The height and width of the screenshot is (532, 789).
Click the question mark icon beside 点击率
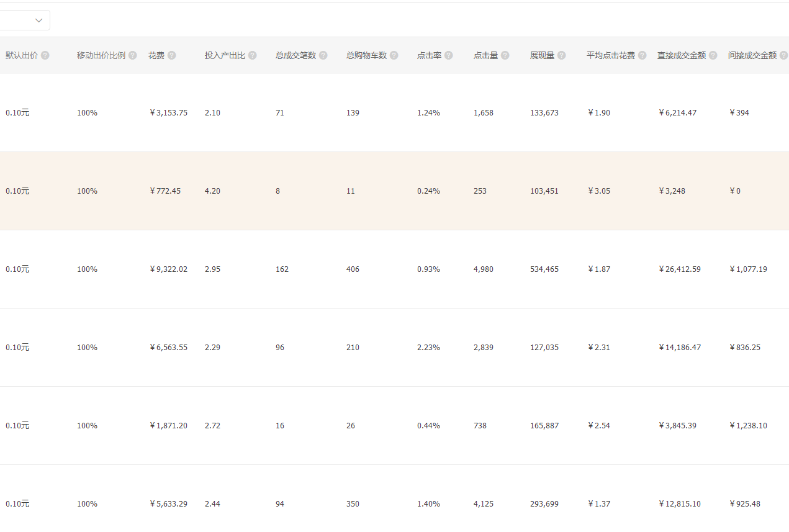pos(449,55)
